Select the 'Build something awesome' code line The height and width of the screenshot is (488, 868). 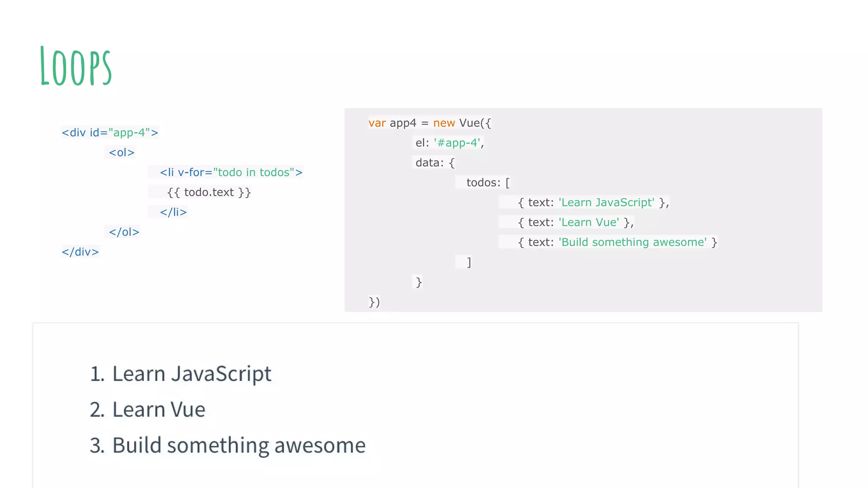click(x=617, y=243)
